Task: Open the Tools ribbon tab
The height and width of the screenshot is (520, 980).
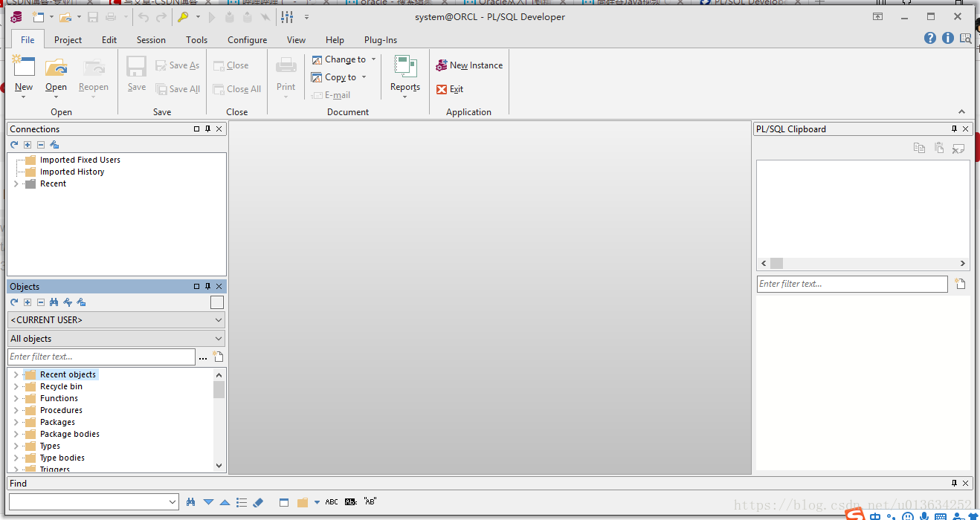Action: (x=197, y=40)
